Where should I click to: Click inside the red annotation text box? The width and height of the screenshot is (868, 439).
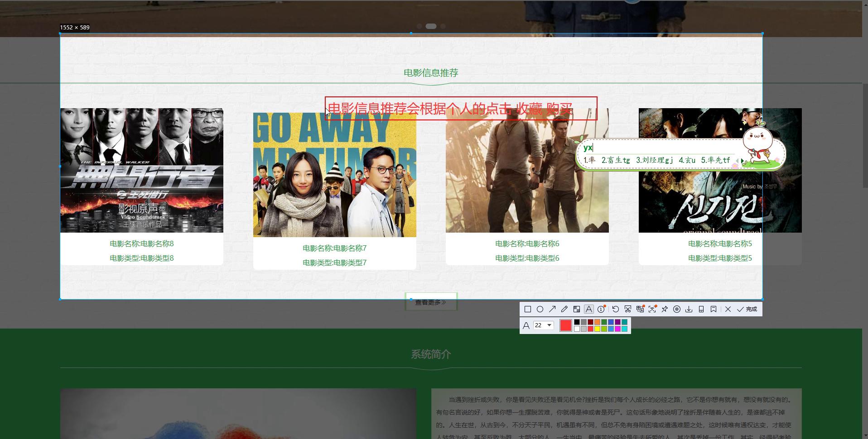coord(461,109)
